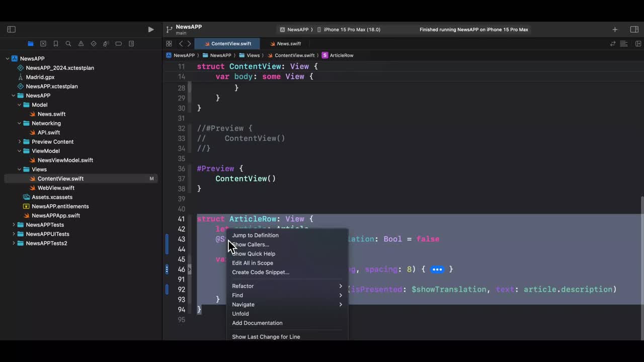Choose Jump to Definition from context menu
The image size is (644, 362).
click(255, 235)
